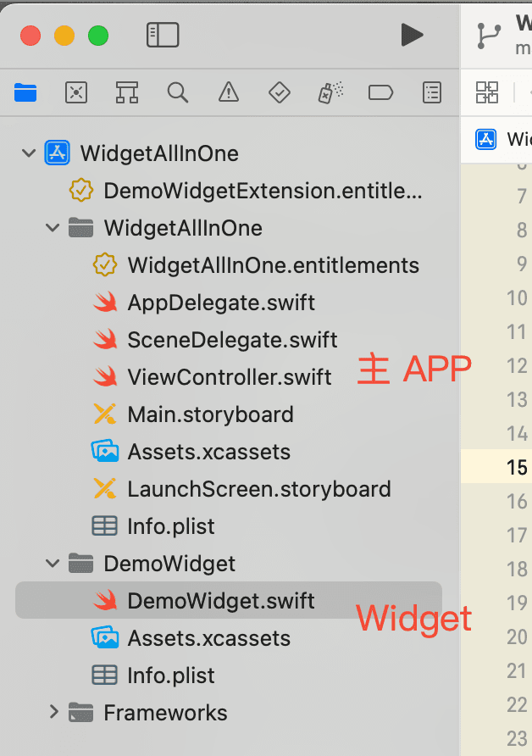Screen dimensions: 532x756
Task: Switch to the Symbol navigator
Action: pyautogui.click(x=127, y=92)
